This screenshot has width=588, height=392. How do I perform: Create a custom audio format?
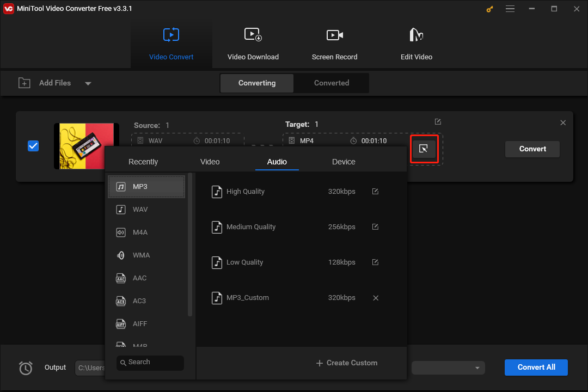347,363
